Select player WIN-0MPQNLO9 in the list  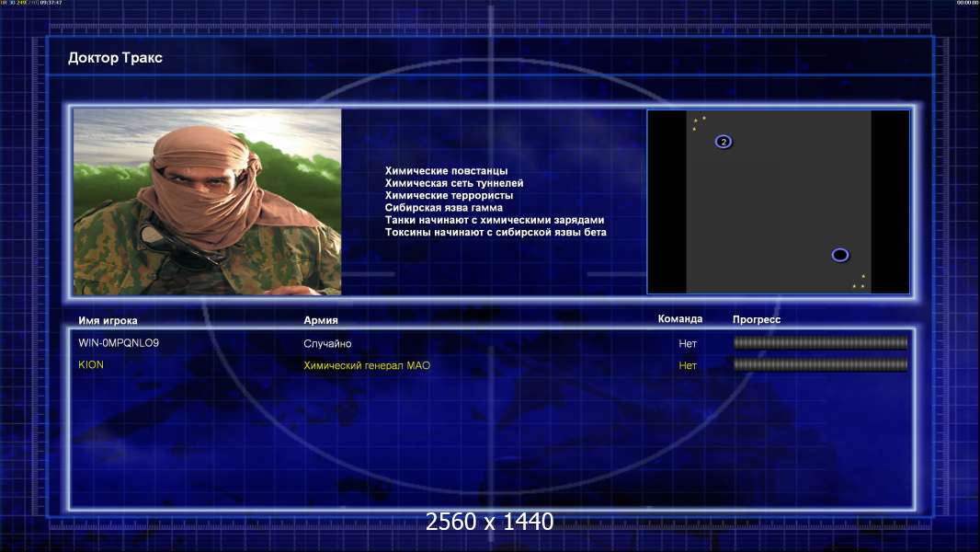(x=119, y=342)
